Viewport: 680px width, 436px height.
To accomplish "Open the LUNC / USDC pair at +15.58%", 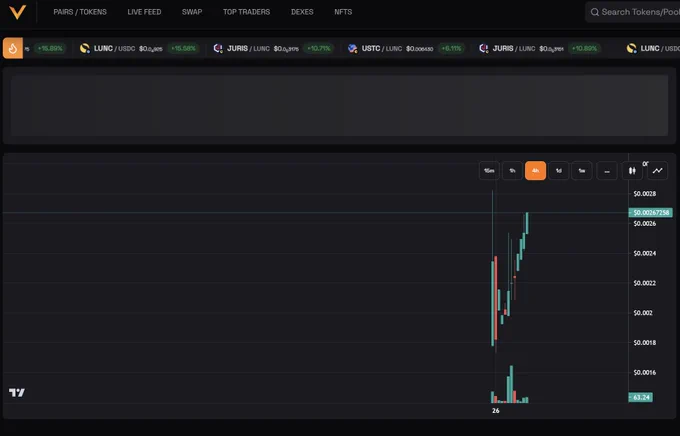I will point(138,48).
